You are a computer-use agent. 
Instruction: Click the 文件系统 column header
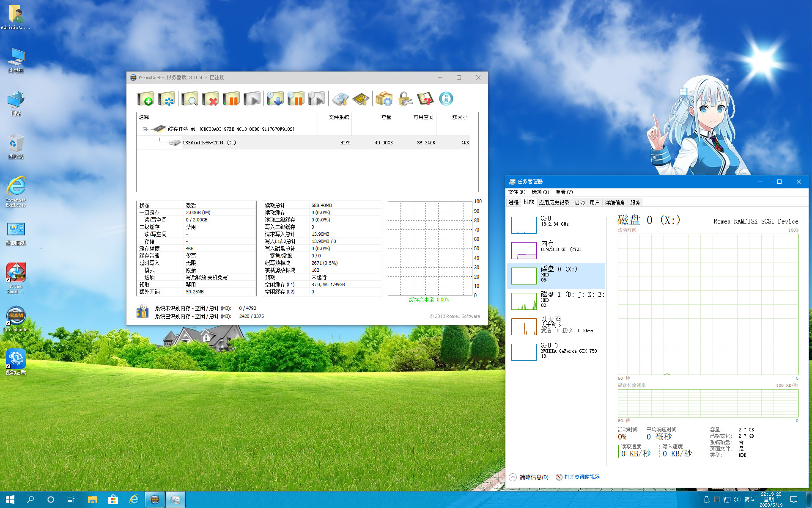(335, 117)
